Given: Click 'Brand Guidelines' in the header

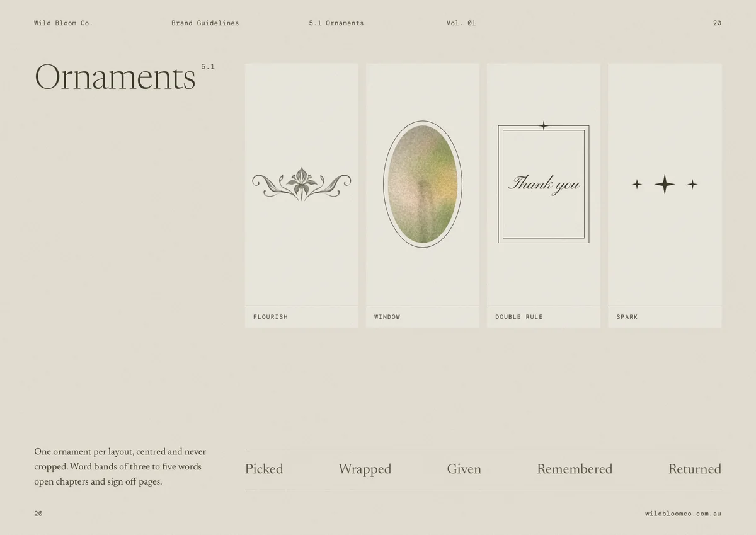Looking at the screenshot, I should (x=205, y=23).
